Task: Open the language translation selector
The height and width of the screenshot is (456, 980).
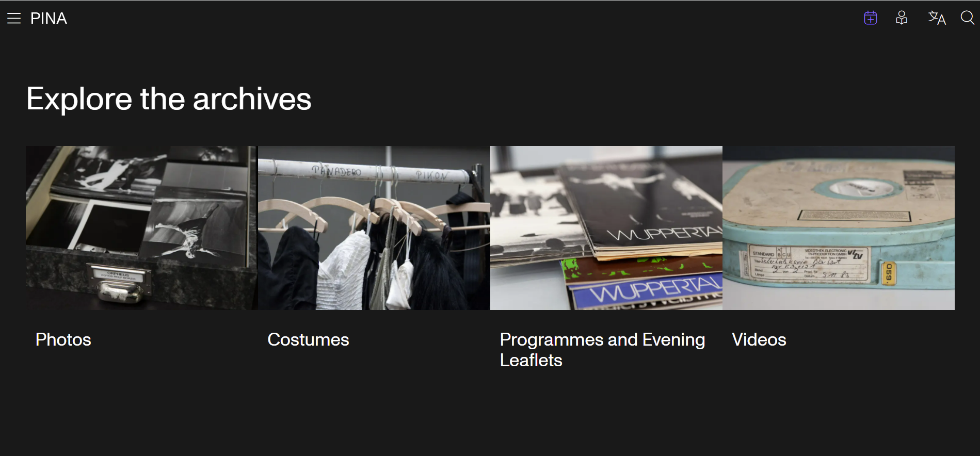Action: click(937, 18)
